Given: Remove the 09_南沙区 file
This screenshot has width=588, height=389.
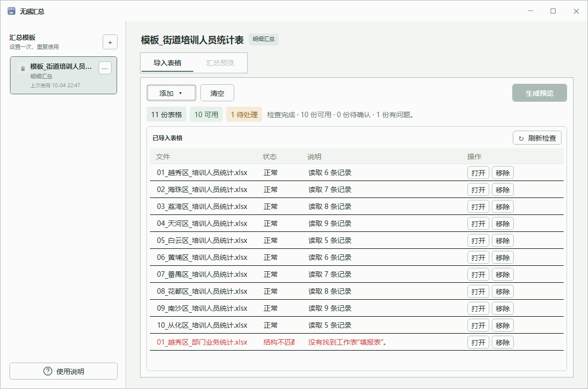Looking at the screenshot, I should (502, 308).
